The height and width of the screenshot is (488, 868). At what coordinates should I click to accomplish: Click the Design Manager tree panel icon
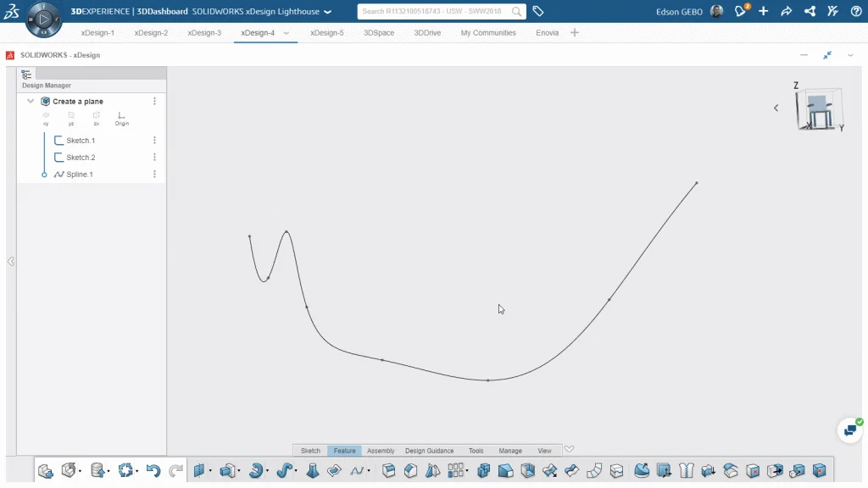(26, 75)
